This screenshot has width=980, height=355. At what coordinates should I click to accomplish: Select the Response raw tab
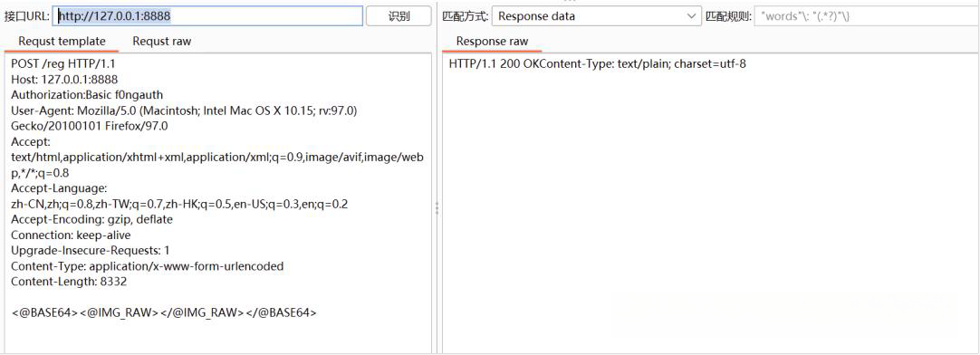tap(492, 42)
